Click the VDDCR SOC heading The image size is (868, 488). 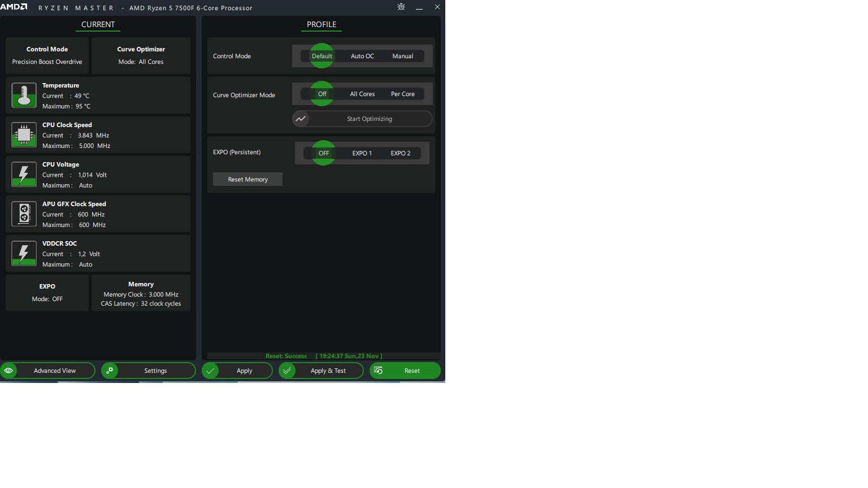59,243
